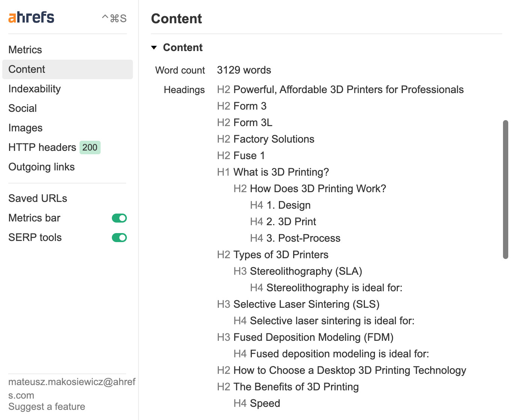Select the Content sidebar item
512x420 pixels.
pos(27,69)
